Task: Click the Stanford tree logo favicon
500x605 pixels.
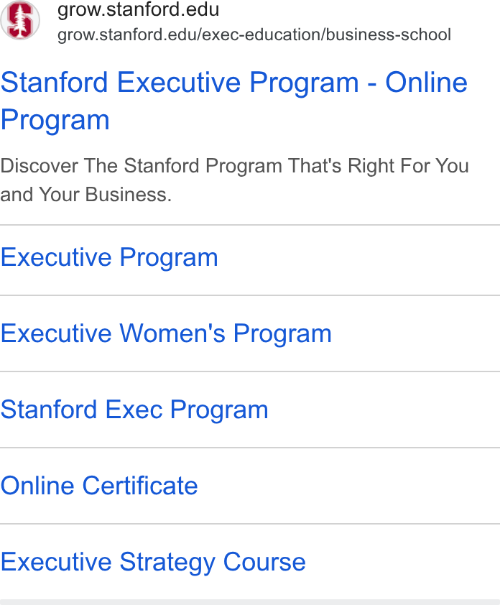Action: [20, 20]
